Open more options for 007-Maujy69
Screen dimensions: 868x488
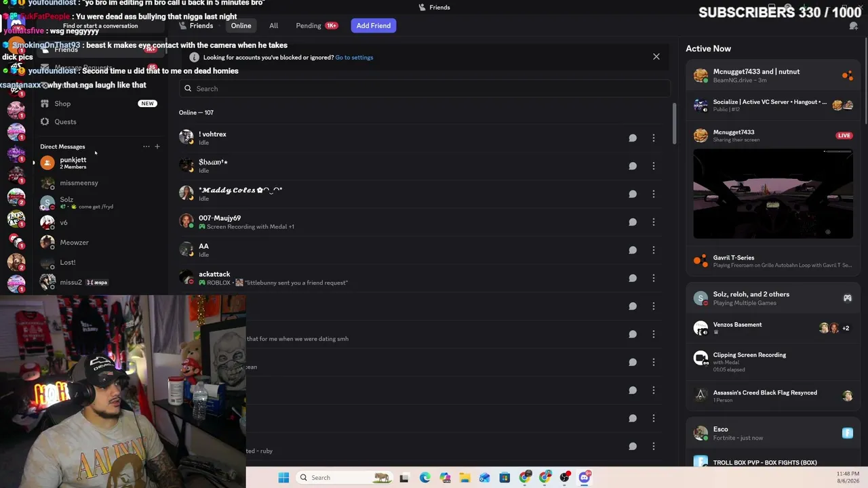(654, 222)
